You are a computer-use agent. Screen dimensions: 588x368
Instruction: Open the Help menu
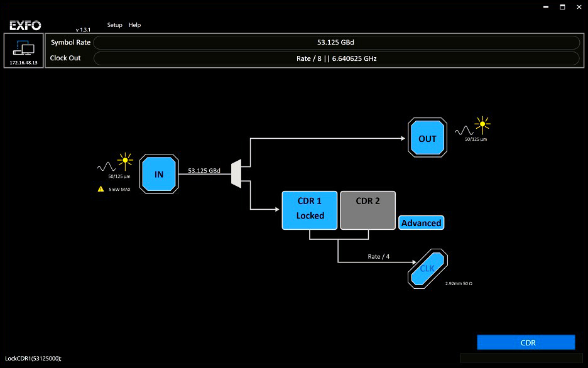[x=134, y=25]
